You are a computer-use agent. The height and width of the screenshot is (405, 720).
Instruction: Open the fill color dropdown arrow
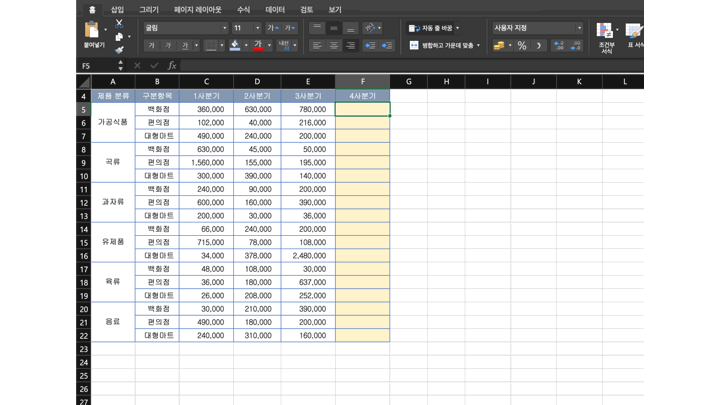[246, 45]
